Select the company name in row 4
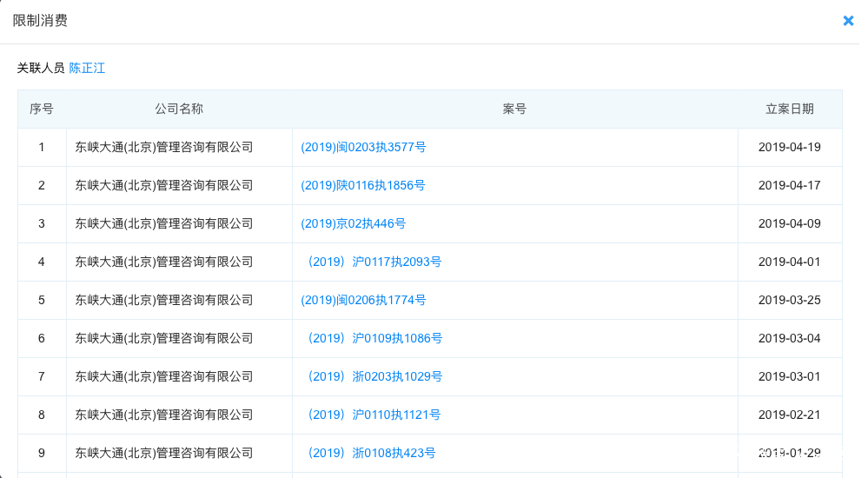The height and width of the screenshot is (478, 868). click(x=164, y=262)
